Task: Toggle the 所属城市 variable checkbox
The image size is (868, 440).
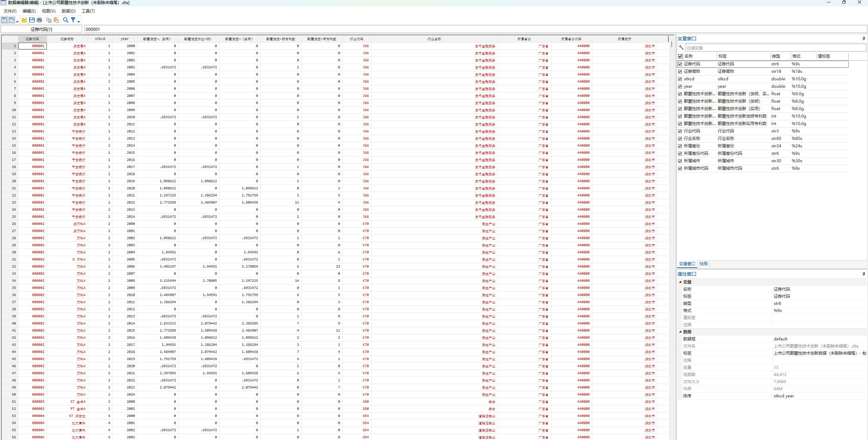Action: point(680,161)
